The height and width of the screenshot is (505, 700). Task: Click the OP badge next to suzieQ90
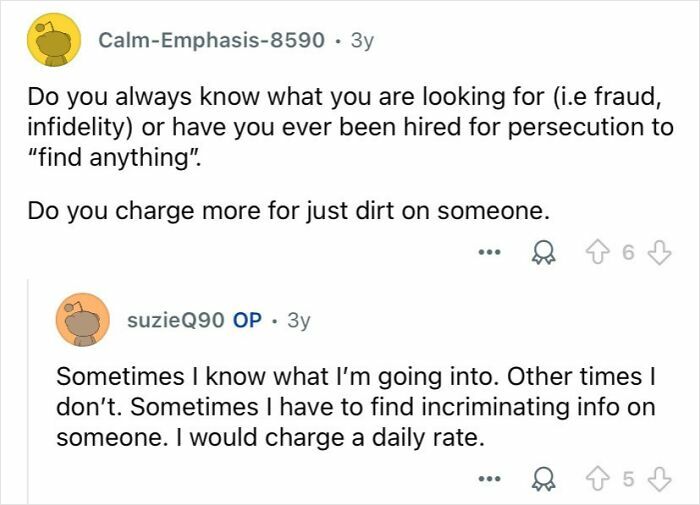click(247, 320)
